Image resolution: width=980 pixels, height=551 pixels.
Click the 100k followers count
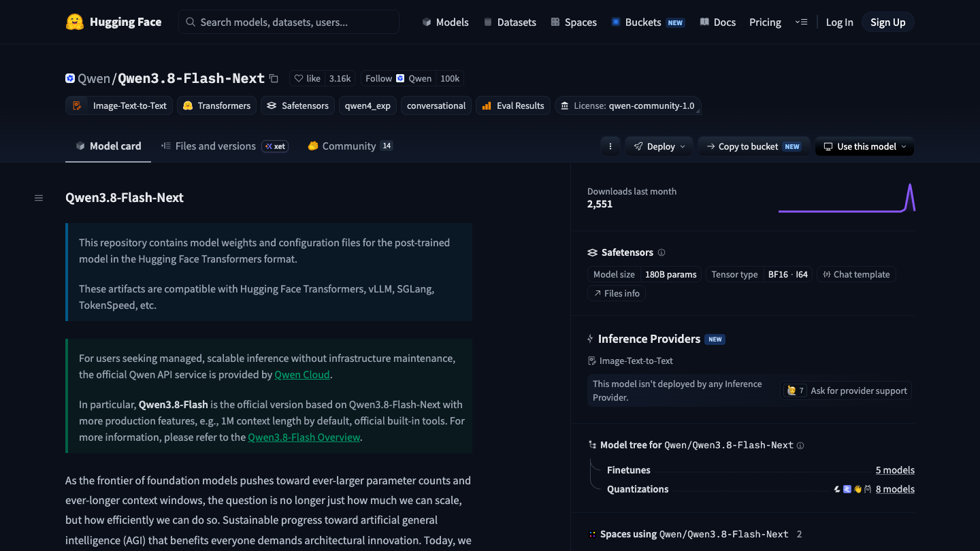pyautogui.click(x=450, y=78)
